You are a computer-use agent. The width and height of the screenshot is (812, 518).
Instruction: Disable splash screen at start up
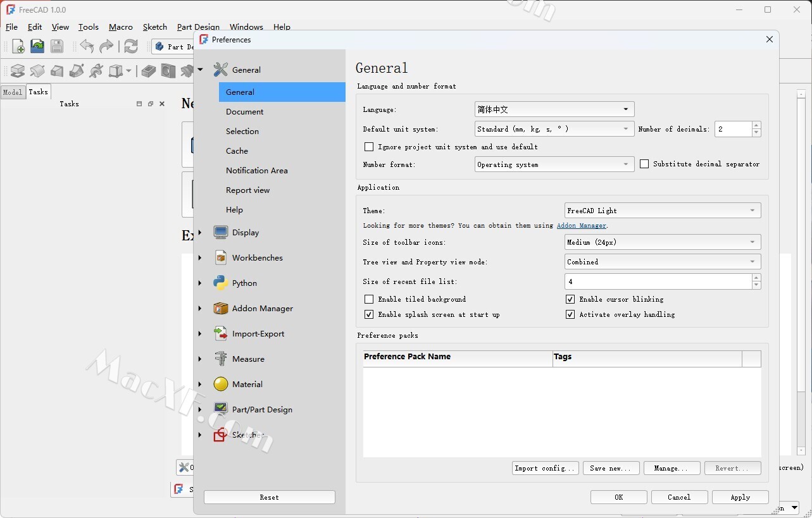[369, 314]
